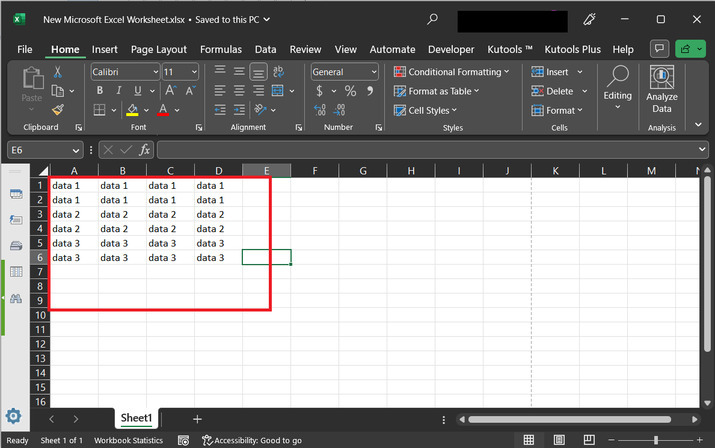This screenshot has height=448, width=715.
Task: Click the Percent Style icon
Action: click(350, 91)
